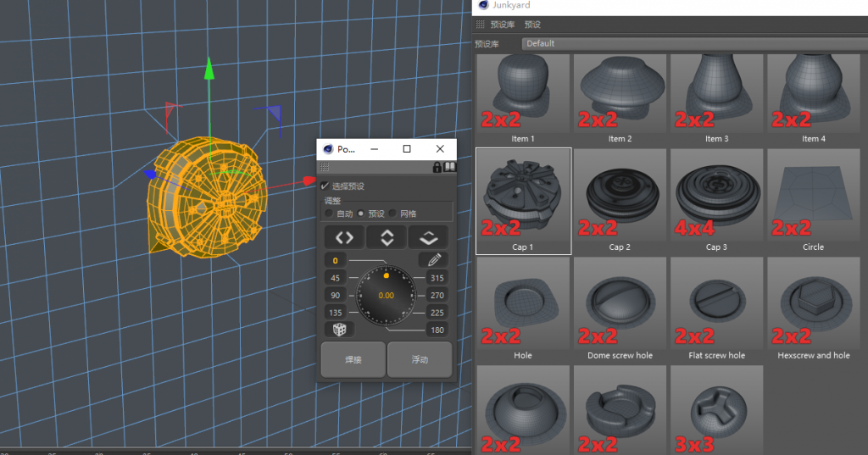Select the 自动 radio option
This screenshot has width=868, height=455.
click(329, 214)
